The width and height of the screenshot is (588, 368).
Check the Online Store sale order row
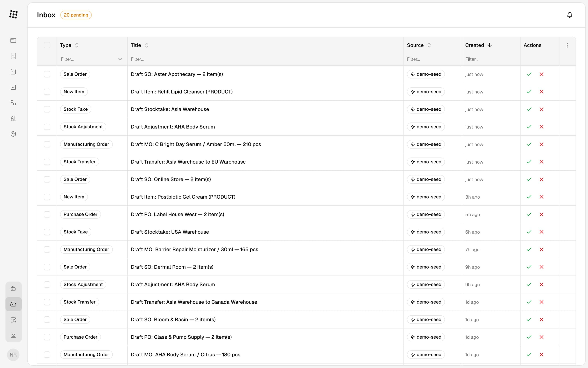click(47, 179)
